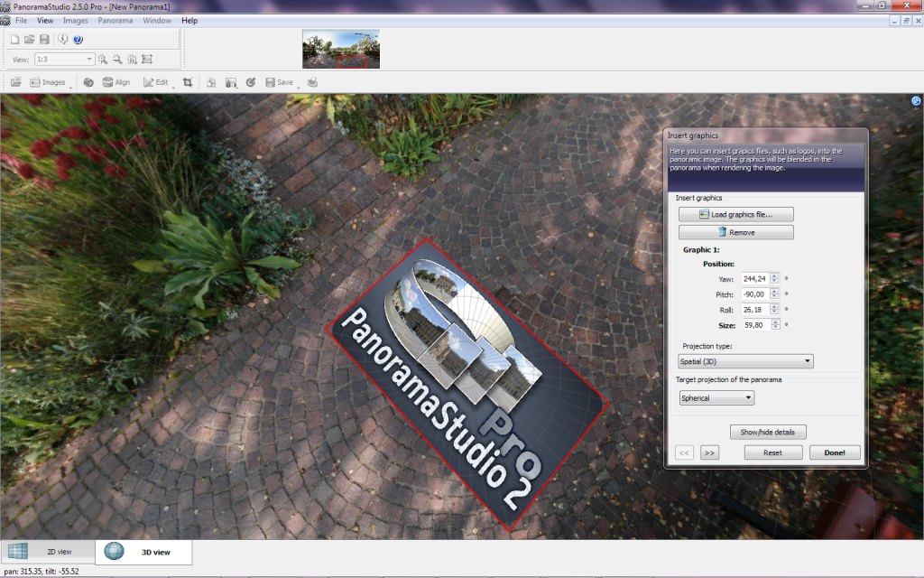The height and width of the screenshot is (578, 924).
Task: Click into the Size value field
Action: click(x=755, y=324)
